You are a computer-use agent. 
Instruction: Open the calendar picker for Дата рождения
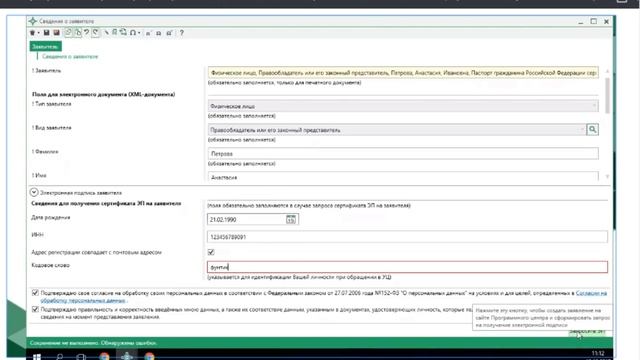pos(291,219)
